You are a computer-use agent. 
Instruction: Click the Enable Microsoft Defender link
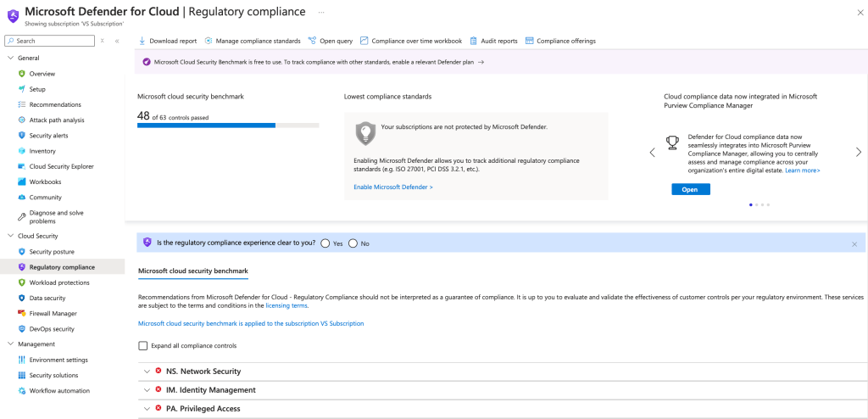point(392,187)
